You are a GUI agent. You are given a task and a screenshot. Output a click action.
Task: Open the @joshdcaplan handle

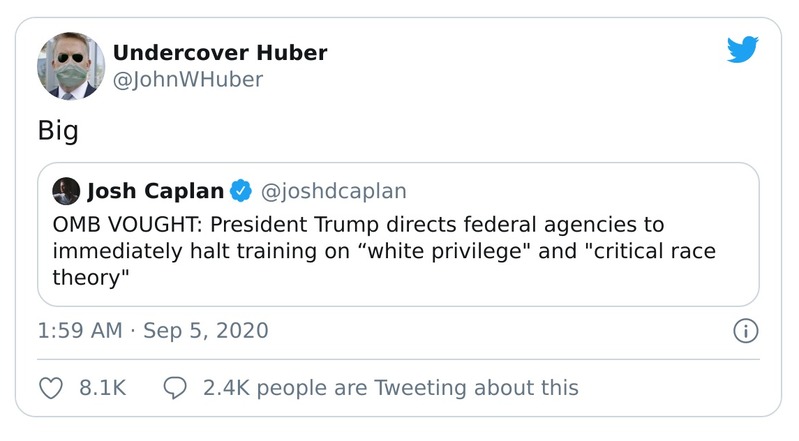pyautogui.click(x=333, y=190)
